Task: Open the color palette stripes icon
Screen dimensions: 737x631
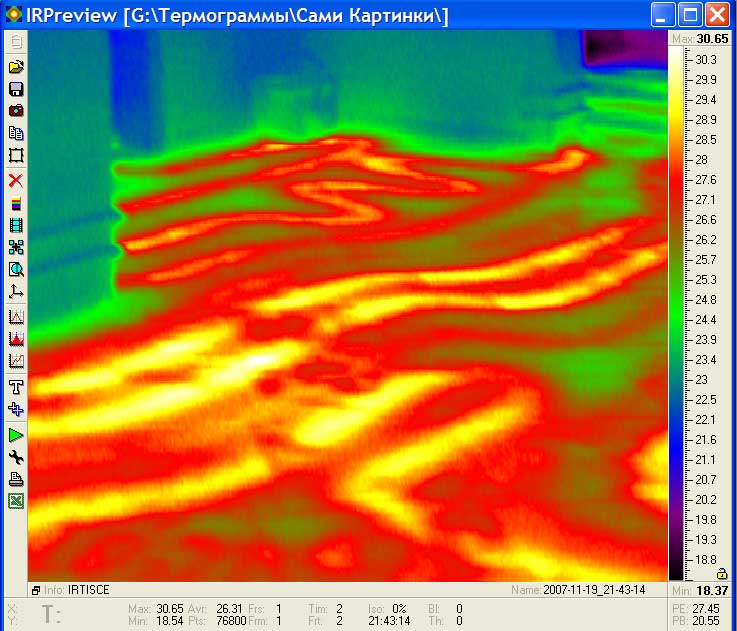Action: point(16,203)
